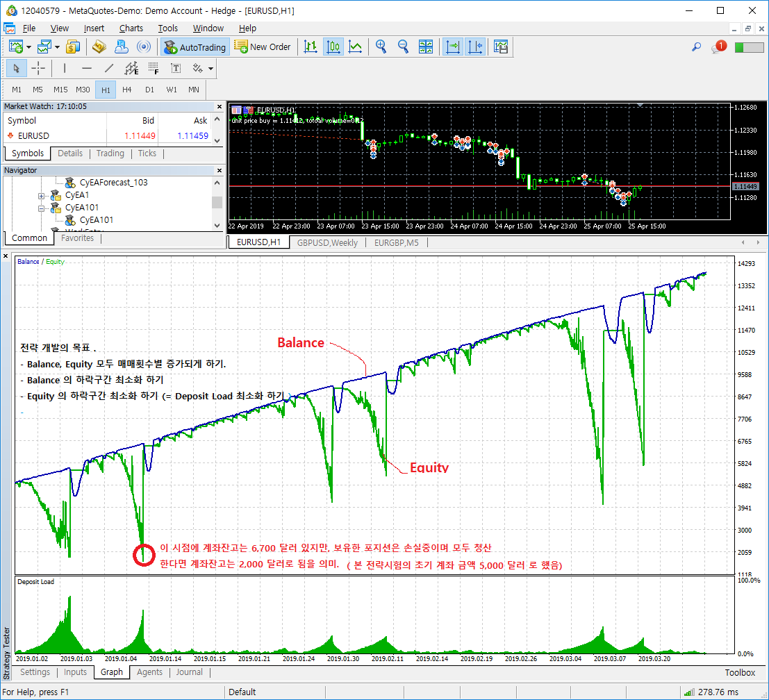Switch to Strategy Tester Inputs tab
This screenshot has width=769, height=700.
(x=75, y=672)
